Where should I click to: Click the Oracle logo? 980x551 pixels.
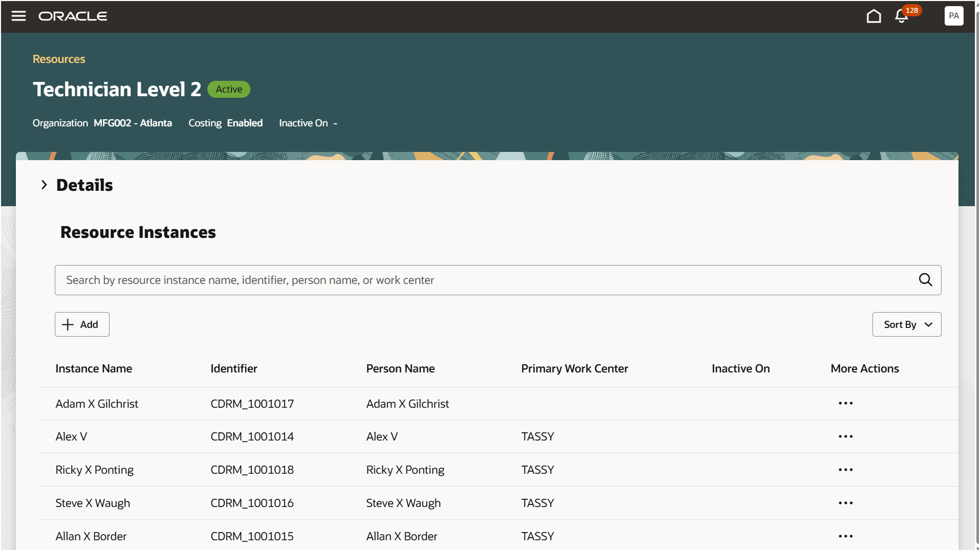pos(73,16)
